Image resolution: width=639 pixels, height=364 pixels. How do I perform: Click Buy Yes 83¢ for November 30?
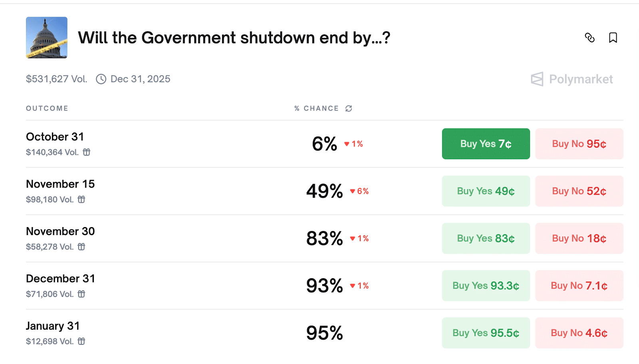click(486, 238)
